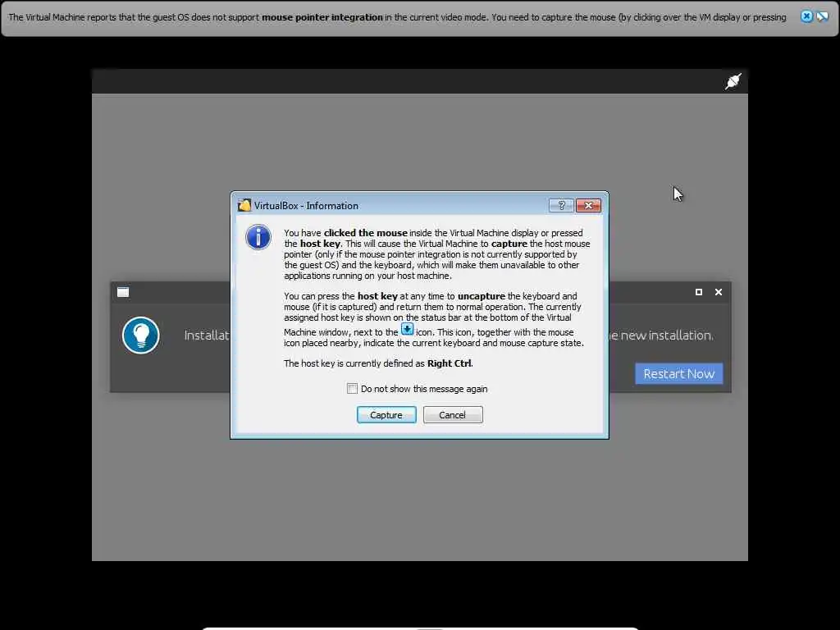This screenshot has width=840, height=630.
Task: Click the VirtualBox title bar icon
Action: click(244, 206)
